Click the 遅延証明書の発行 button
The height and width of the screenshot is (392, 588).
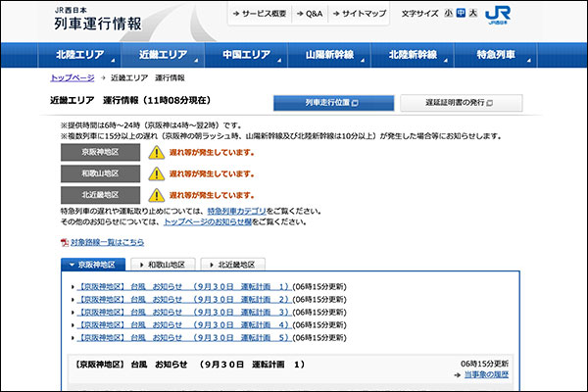tap(461, 103)
